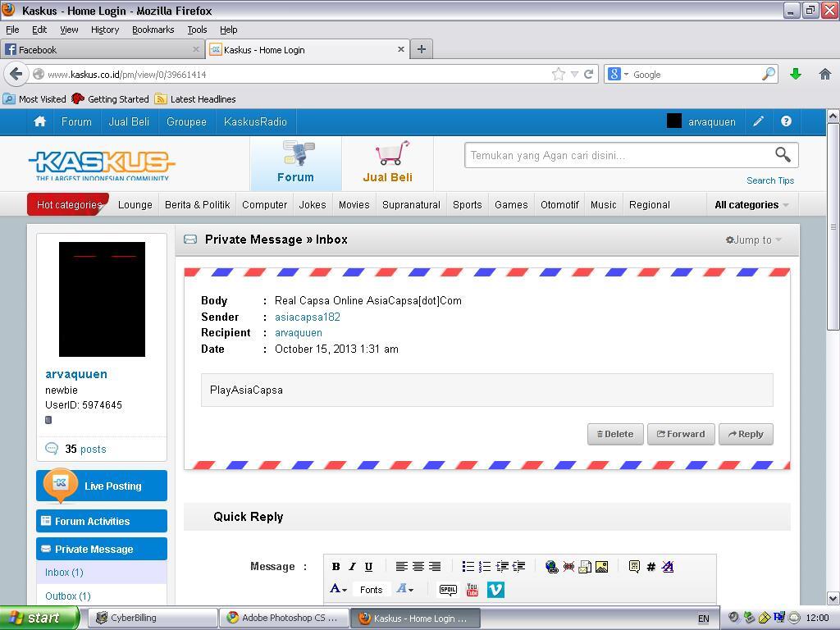The width and height of the screenshot is (840, 630).
Task: Insert a Vimeo video
Action: [x=495, y=590]
